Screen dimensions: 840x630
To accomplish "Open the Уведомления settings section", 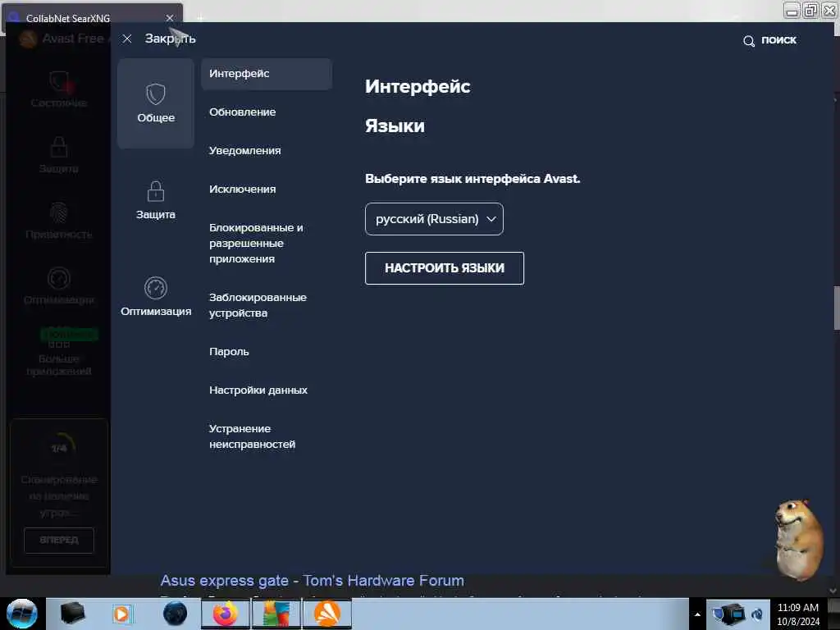I will coord(244,151).
